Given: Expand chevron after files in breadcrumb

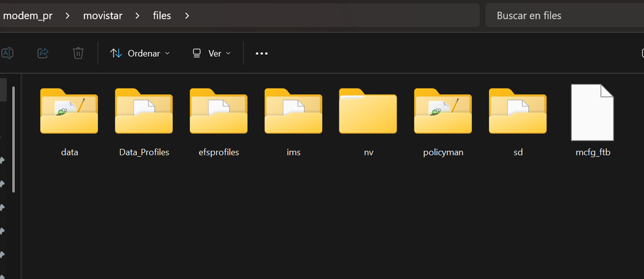Looking at the screenshot, I should click(187, 15).
